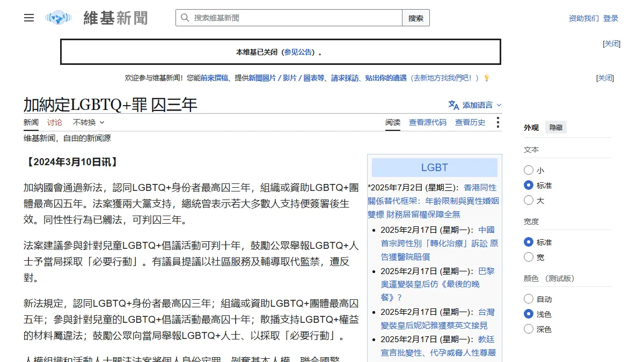Select 浅色 color mode
This screenshot has height=362, width=644.
(x=529, y=314)
